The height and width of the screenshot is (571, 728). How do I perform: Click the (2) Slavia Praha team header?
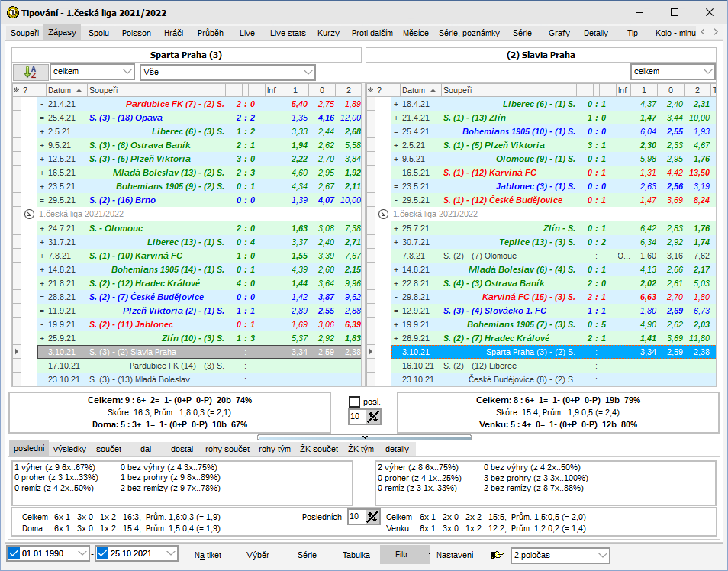(541, 55)
